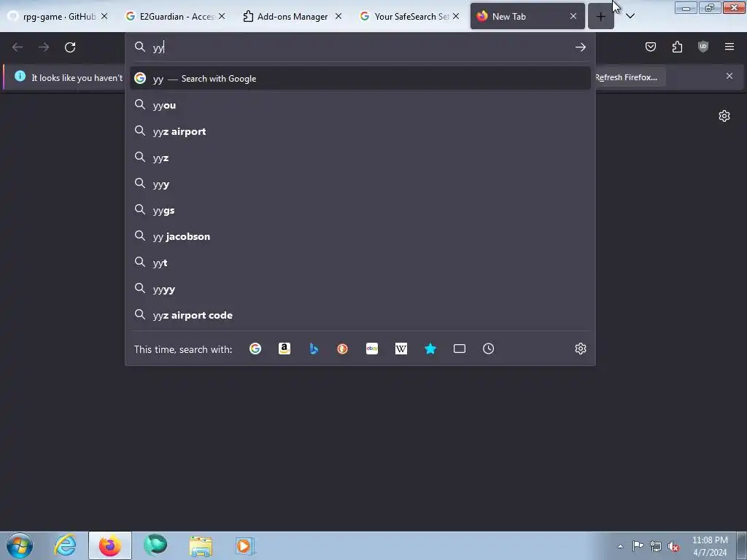The width and height of the screenshot is (747, 560).
Task: Dismiss the refresh Firefox notification bar
Action: click(x=729, y=76)
